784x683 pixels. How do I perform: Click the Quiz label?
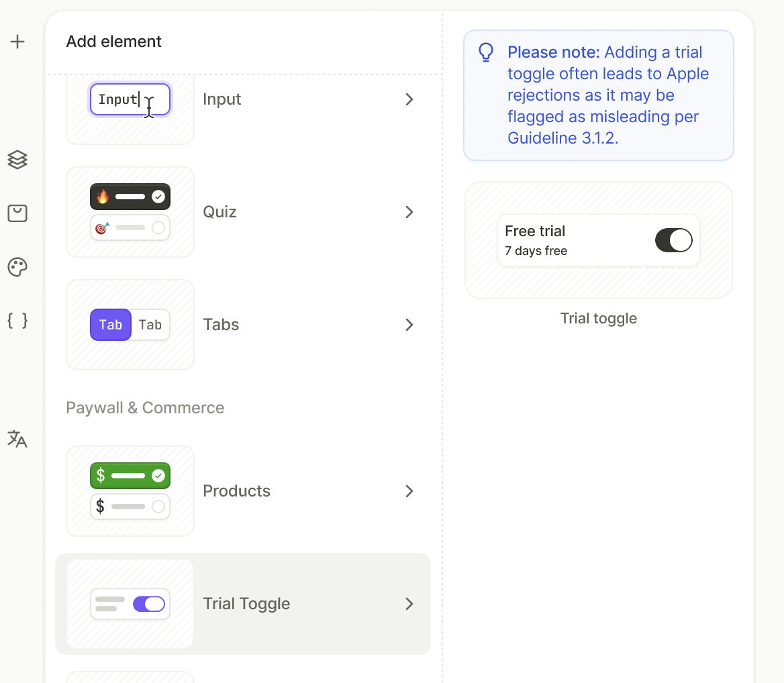click(x=219, y=212)
